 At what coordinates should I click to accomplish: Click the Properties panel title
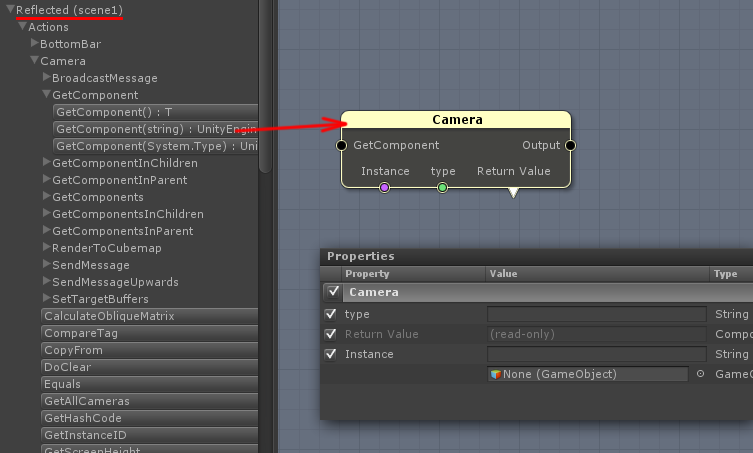pos(361,256)
